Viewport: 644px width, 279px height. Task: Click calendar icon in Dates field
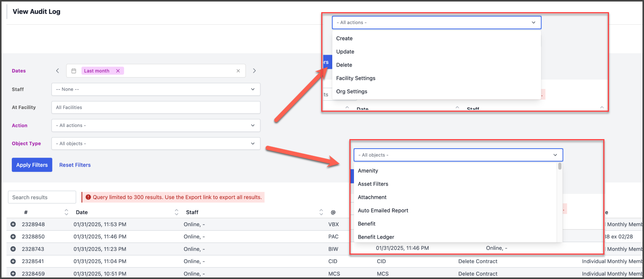tap(74, 71)
